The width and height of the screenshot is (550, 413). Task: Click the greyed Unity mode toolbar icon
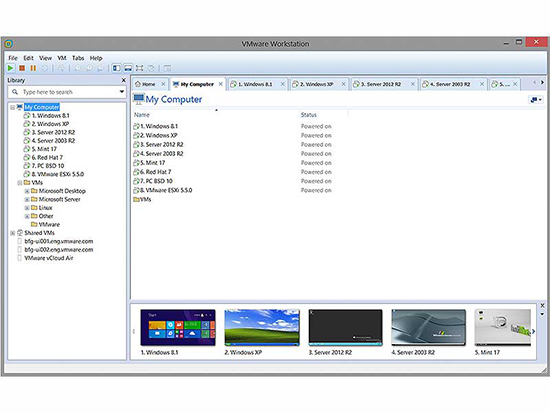click(x=151, y=68)
